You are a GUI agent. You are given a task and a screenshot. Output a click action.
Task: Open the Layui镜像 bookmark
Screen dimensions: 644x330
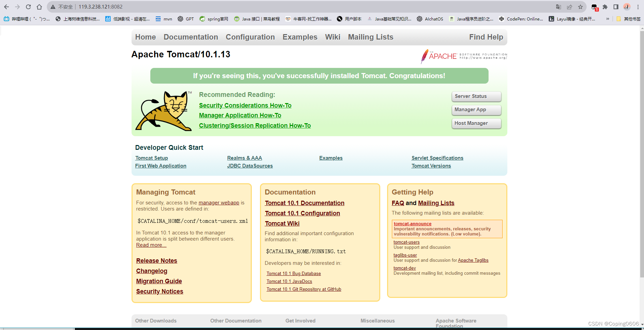click(572, 19)
